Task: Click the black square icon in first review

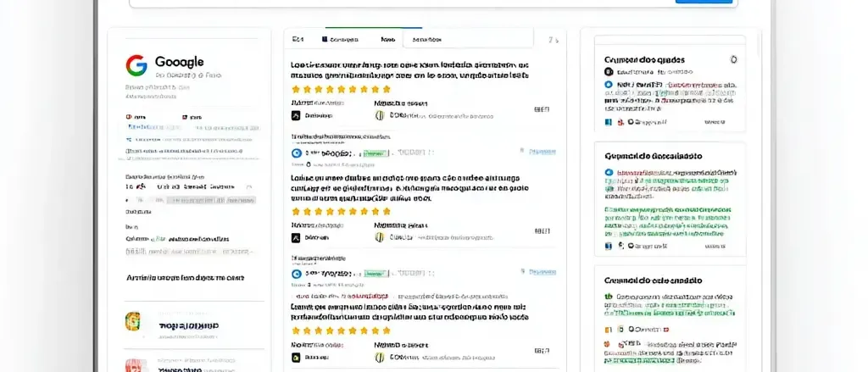Action: (296, 115)
